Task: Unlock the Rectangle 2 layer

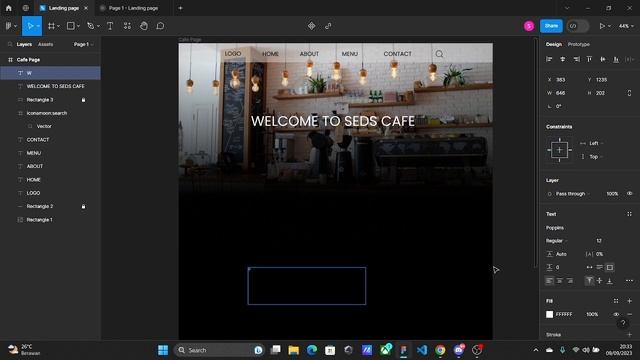Action: (x=84, y=207)
